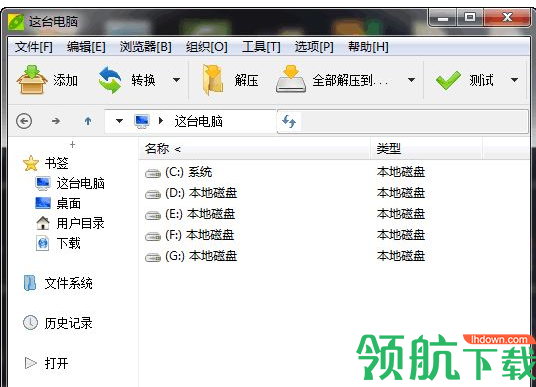Image resolution: width=536 pixels, height=387 pixels.
Task: Click the Convert (转换) arrows icon
Action: point(110,80)
